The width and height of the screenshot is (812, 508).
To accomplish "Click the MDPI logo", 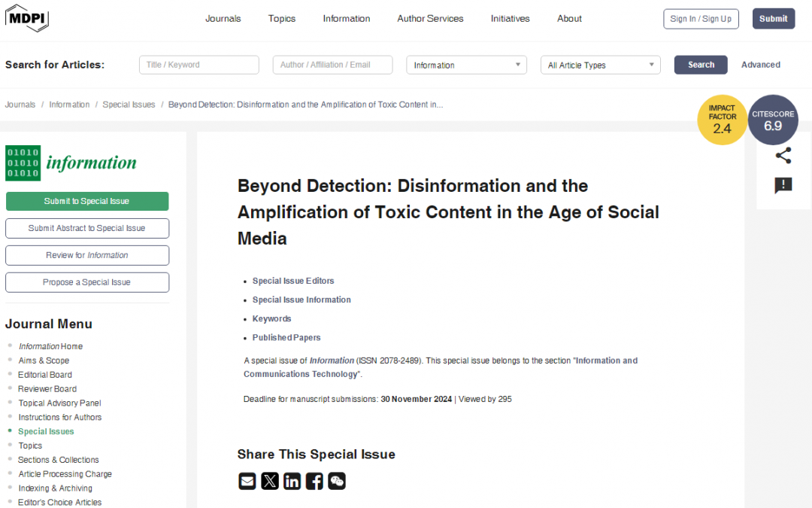I will pyautogui.click(x=26, y=18).
